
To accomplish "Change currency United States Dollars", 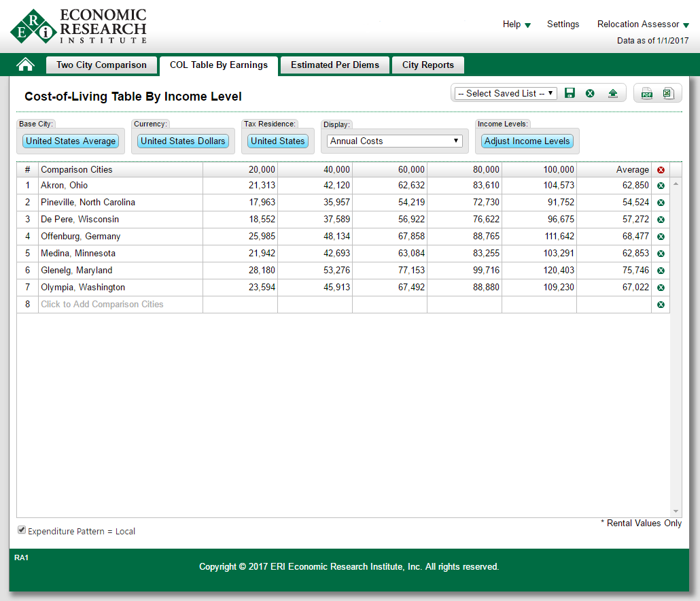I will pyautogui.click(x=183, y=141).
